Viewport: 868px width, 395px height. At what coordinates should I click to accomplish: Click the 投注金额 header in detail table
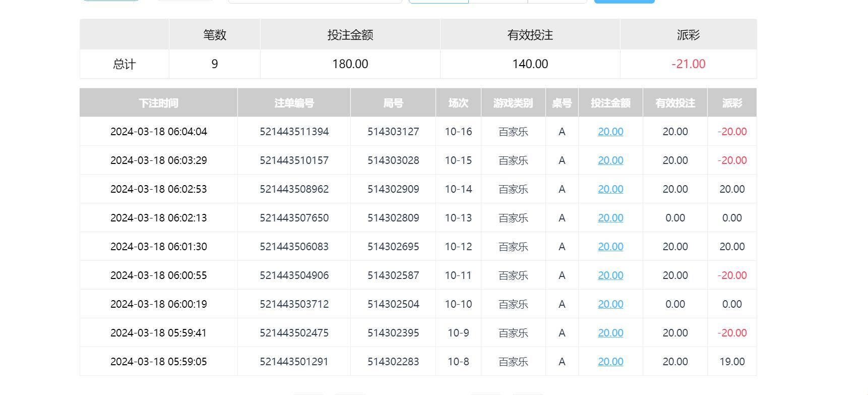click(610, 103)
